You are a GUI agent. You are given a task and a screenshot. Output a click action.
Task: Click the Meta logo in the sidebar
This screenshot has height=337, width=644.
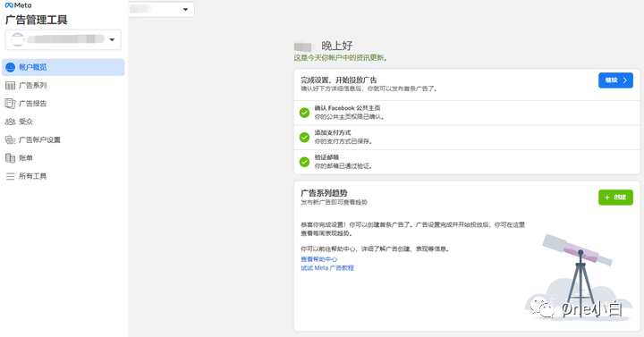(x=18, y=5)
